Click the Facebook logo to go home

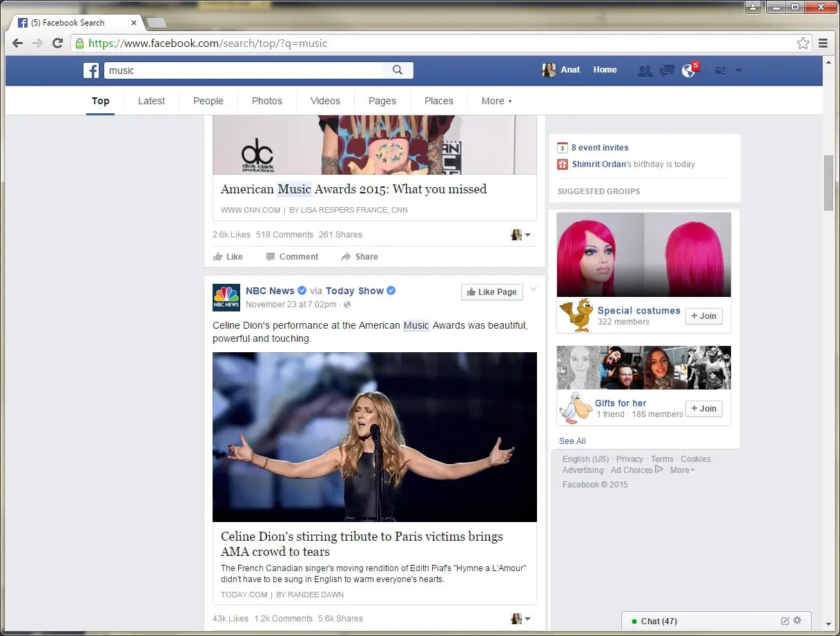90,70
